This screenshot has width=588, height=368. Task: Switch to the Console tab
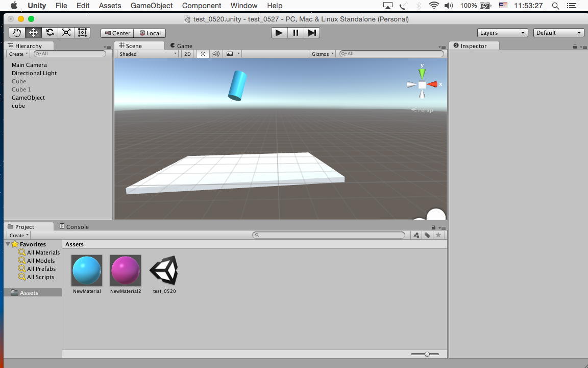74,227
